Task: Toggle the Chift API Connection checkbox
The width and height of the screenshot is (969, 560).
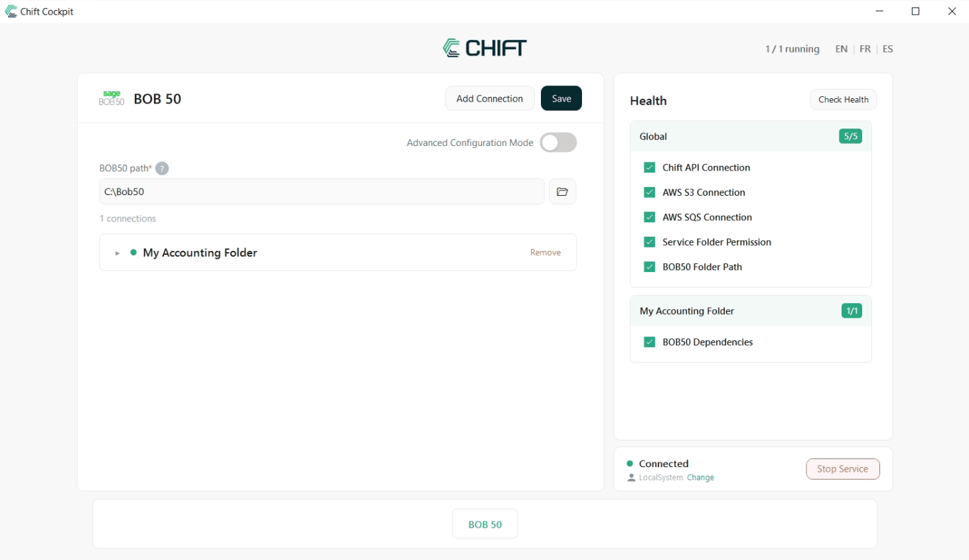Action: [x=650, y=168]
